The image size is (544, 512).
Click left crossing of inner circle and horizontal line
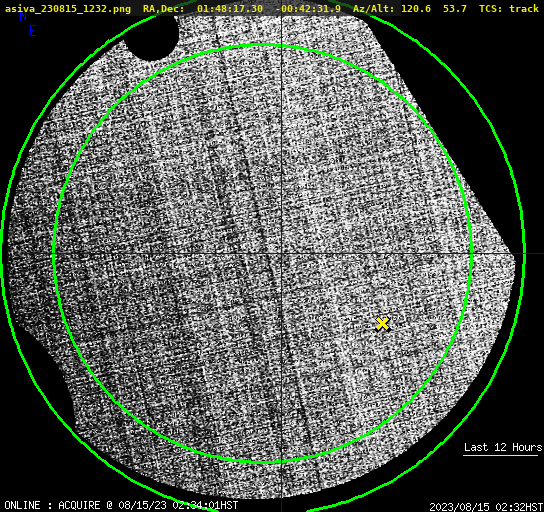(54, 254)
